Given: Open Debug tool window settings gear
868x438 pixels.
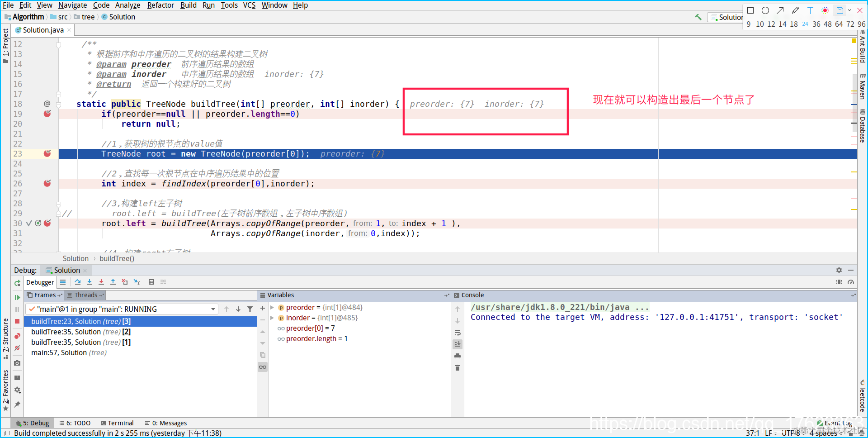Looking at the screenshot, I should pos(839,270).
